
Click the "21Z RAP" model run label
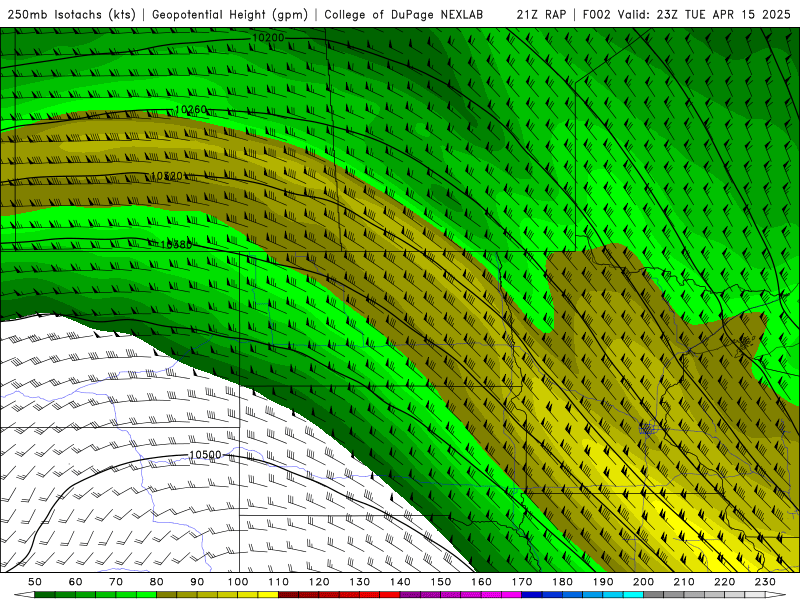click(541, 14)
